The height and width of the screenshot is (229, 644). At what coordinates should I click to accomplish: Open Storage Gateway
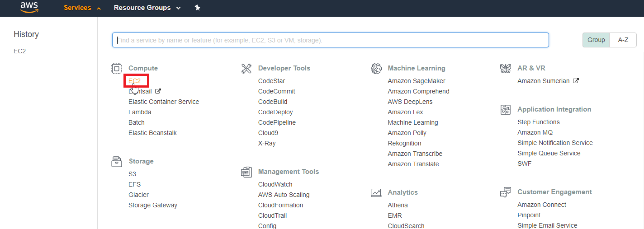click(x=153, y=205)
